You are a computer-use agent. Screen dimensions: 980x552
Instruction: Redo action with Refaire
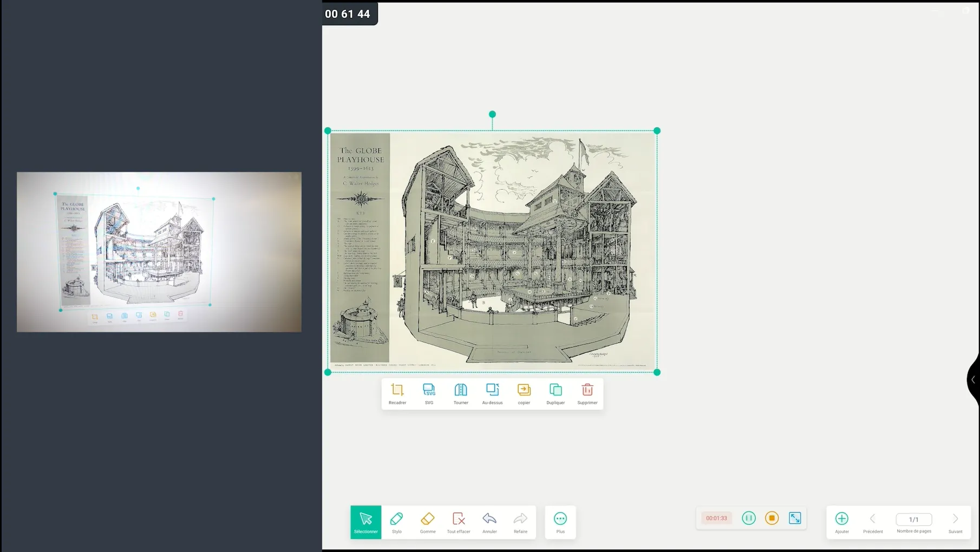coord(520,522)
